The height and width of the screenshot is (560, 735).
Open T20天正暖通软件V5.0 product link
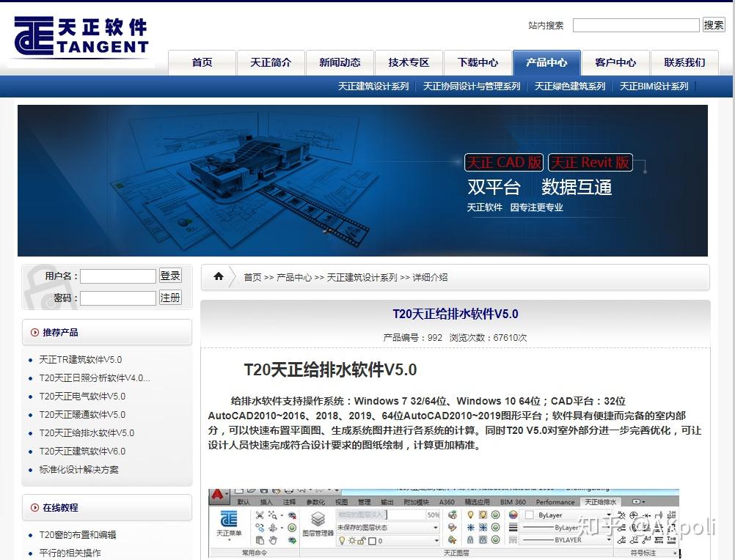click(x=82, y=414)
